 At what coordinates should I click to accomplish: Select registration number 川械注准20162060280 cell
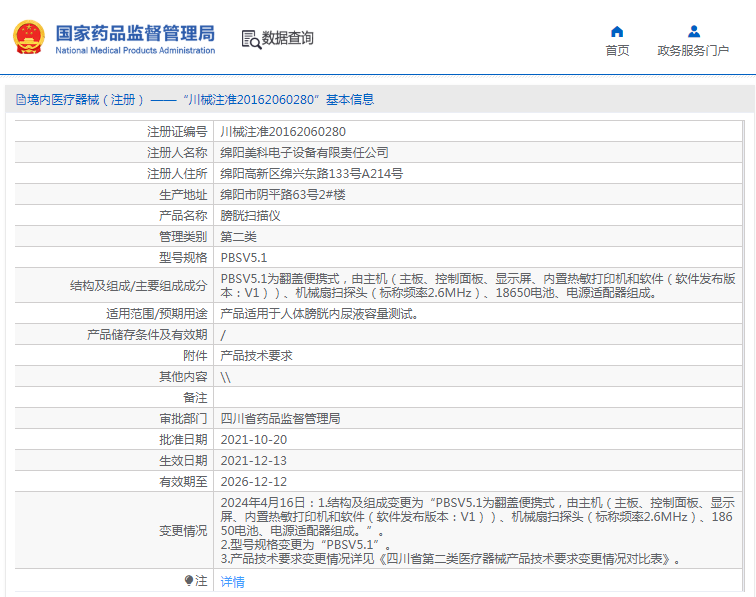point(283,132)
